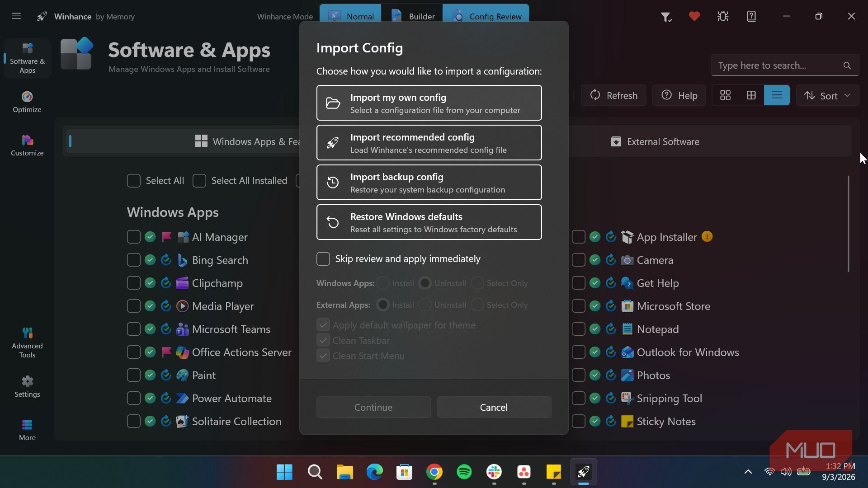Toggle Clean Taskbar checkbox
Image resolution: width=868 pixels, height=488 pixels.
coord(323,340)
